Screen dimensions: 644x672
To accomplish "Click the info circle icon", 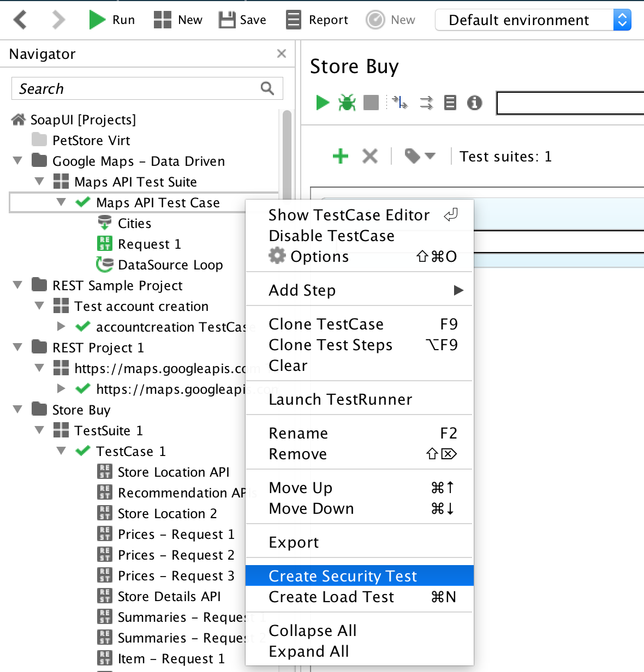I will [x=474, y=103].
